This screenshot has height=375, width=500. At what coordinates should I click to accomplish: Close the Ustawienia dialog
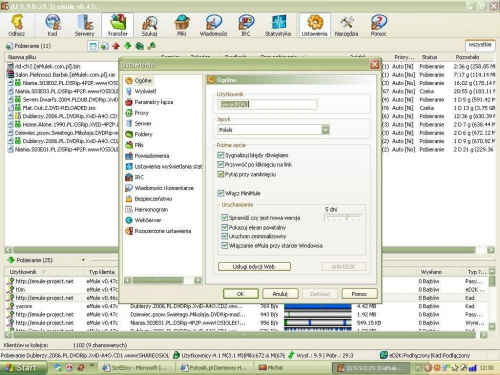click(x=374, y=64)
